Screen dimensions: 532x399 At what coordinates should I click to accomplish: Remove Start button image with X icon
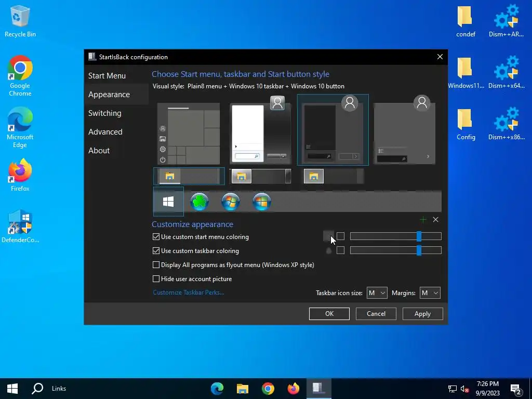click(436, 220)
